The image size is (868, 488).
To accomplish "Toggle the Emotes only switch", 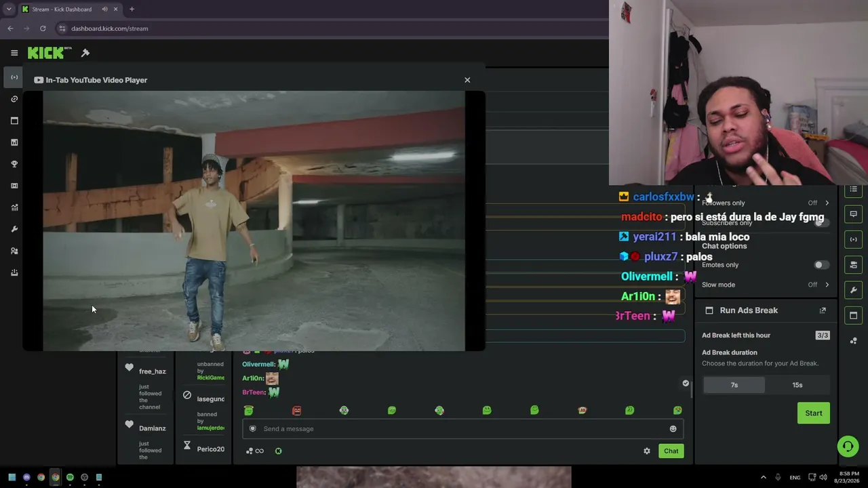I will pos(821,265).
